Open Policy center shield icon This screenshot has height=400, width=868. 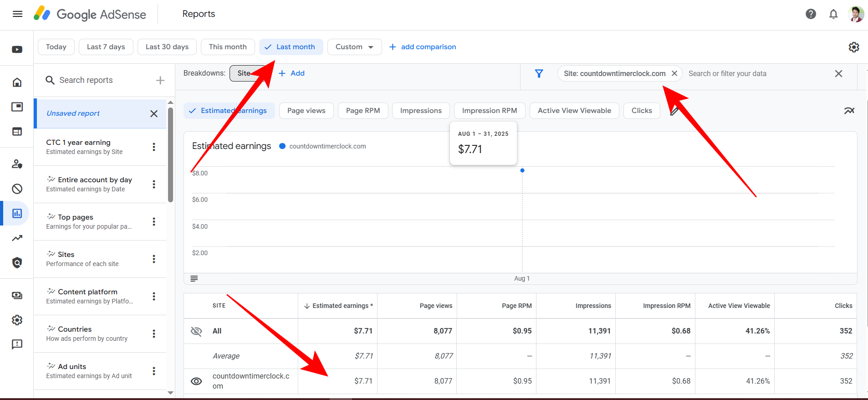pos(17,262)
